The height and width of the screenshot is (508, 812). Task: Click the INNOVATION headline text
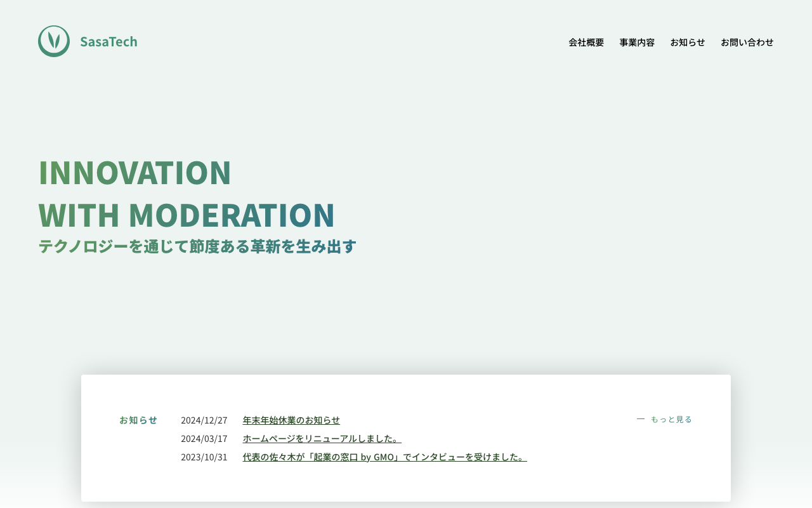coord(135,172)
